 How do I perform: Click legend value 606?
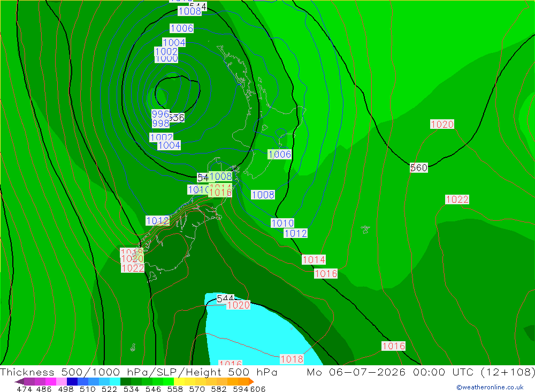[x=257, y=389]
